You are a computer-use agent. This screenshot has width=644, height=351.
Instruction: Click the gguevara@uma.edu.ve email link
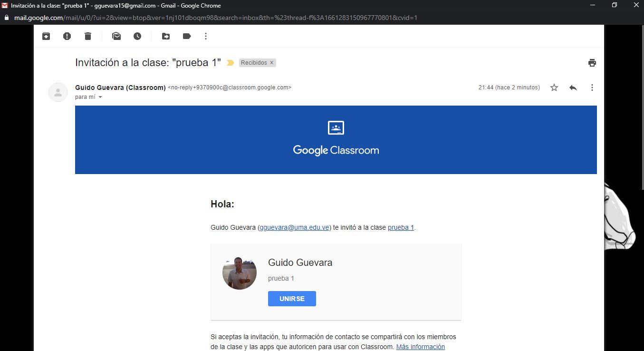click(294, 227)
